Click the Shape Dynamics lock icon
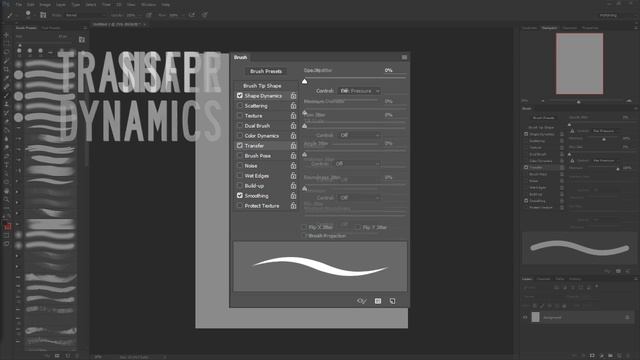Image resolution: width=640 pixels, height=360 pixels. click(x=293, y=96)
